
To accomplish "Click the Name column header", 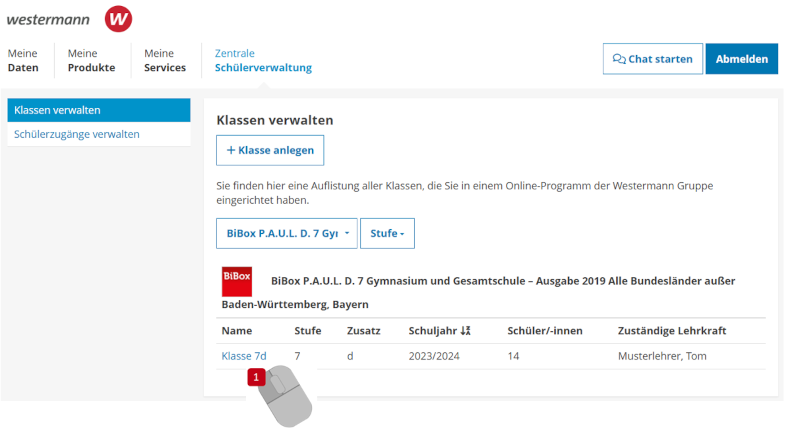I will (x=237, y=331).
